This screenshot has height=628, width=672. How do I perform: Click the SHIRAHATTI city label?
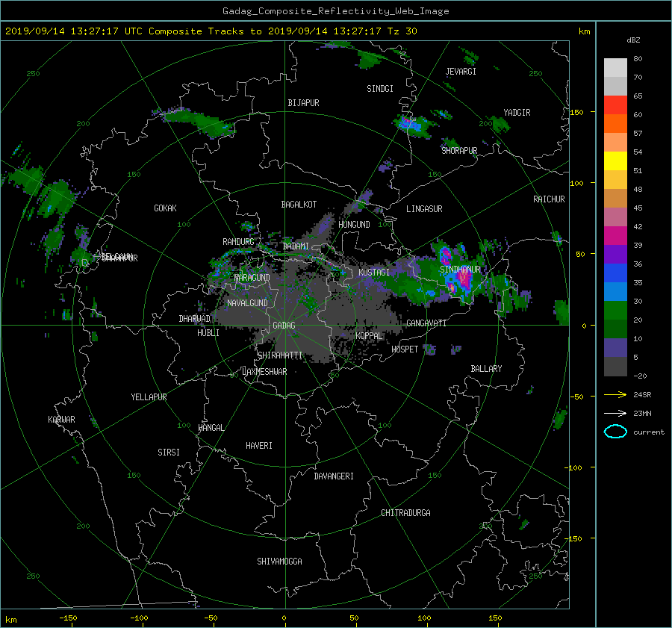pos(280,355)
